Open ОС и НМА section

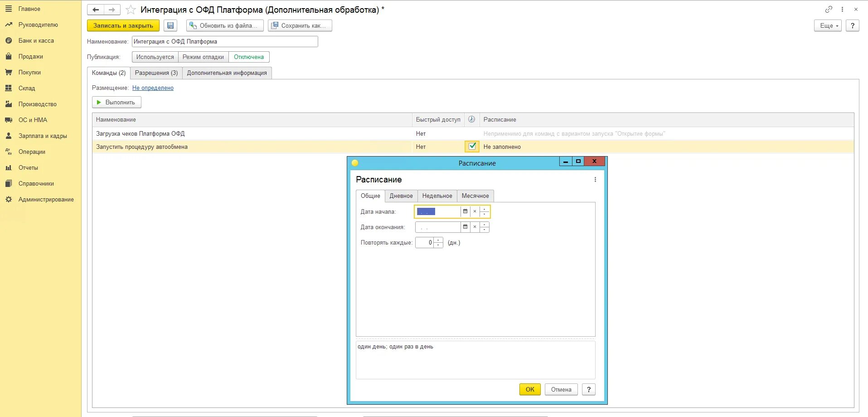click(33, 120)
